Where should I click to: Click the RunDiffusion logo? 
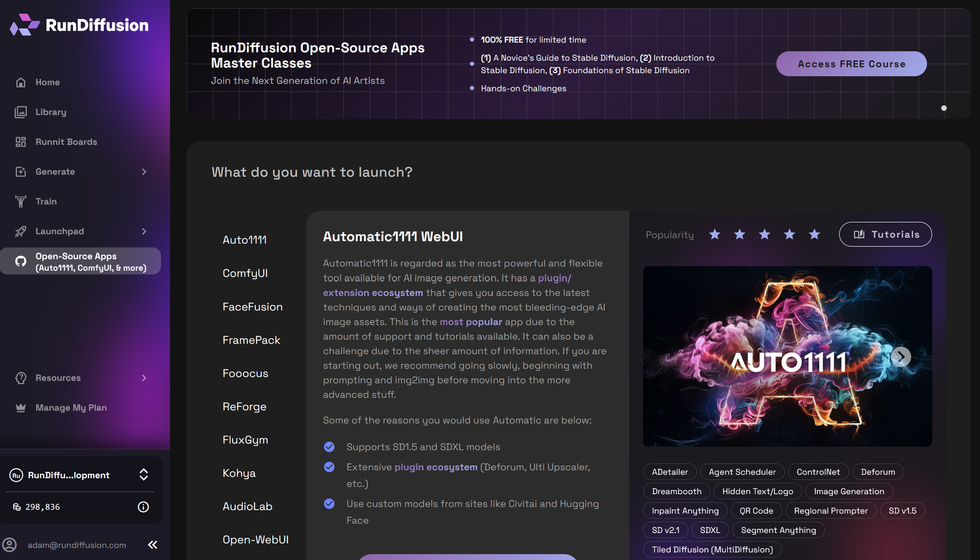point(78,25)
